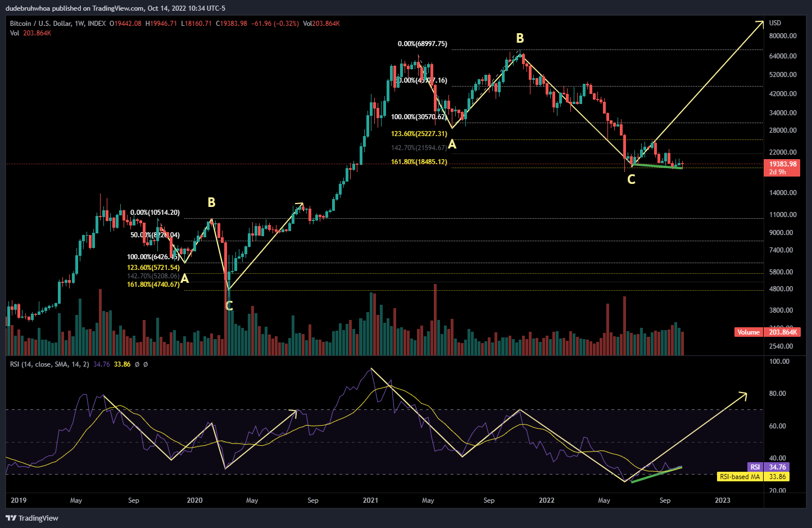The image size is (812, 528).
Task: Click the RSI (14, close, SMA, 14, 2) indicator legend
Action: (x=49, y=364)
